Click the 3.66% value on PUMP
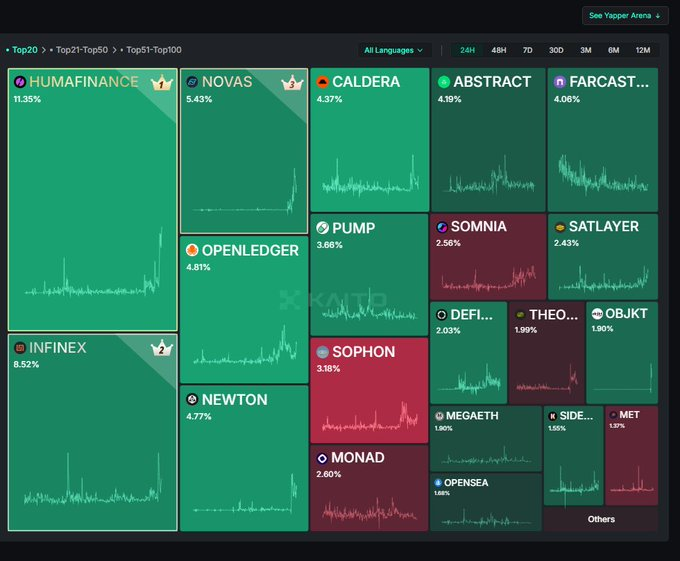 point(330,245)
